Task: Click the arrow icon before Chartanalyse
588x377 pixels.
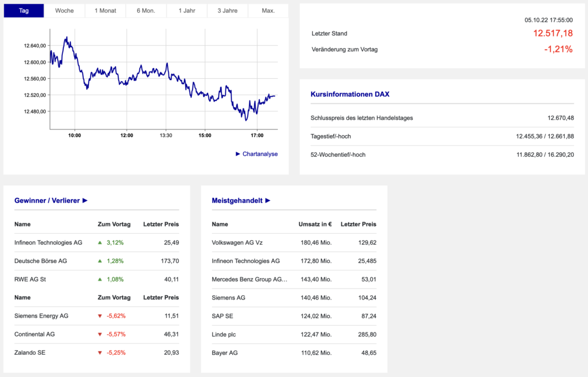Action: pos(238,154)
